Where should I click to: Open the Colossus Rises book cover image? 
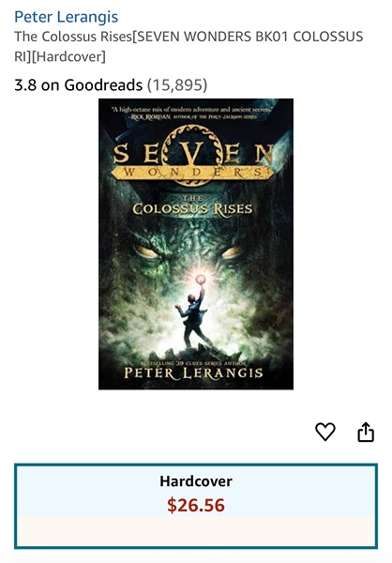tap(196, 244)
